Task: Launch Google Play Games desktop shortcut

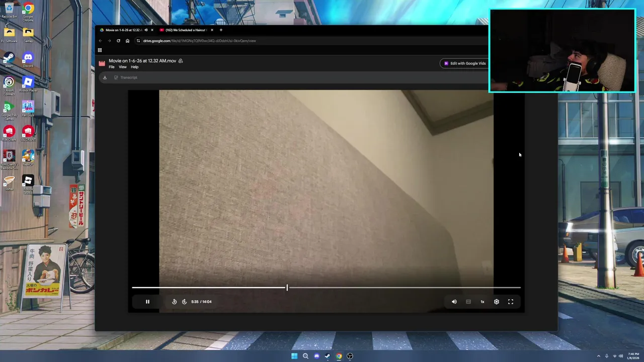Action: click(x=9, y=110)
